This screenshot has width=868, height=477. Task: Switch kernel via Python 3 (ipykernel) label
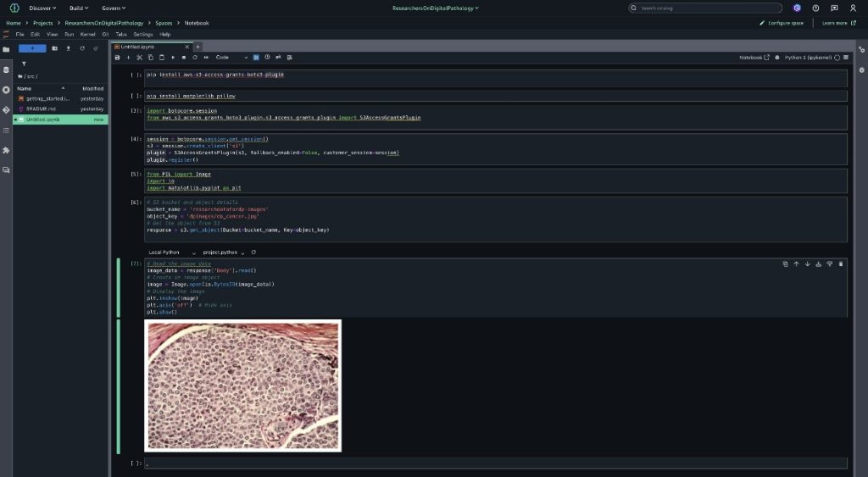click(x=808, y=58)
